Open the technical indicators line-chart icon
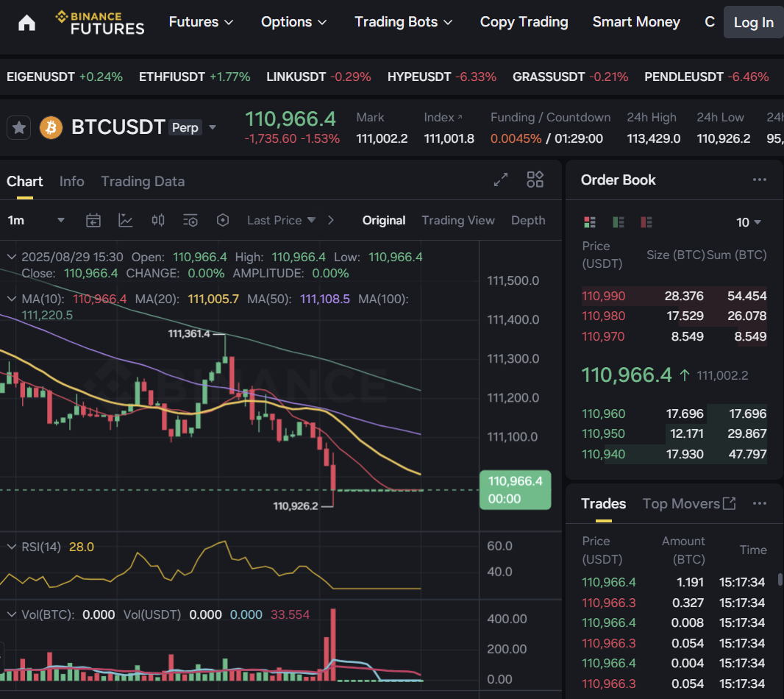 [x=126, y=220]
